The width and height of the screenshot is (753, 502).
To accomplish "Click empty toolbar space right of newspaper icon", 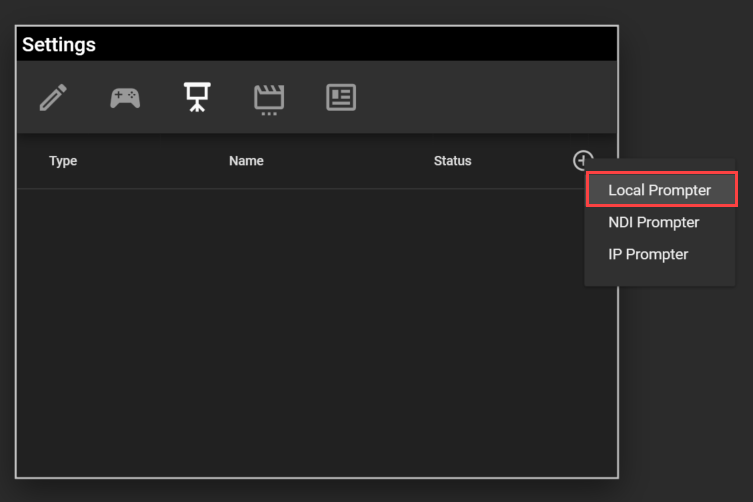I will click(480, 98).
